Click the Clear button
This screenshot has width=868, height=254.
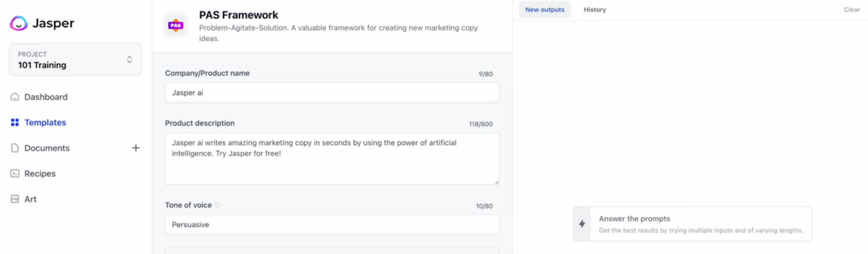[852, 10]
